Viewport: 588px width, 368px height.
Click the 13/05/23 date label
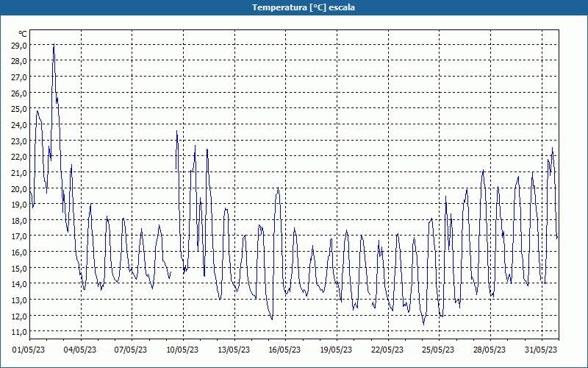(234, 350)
